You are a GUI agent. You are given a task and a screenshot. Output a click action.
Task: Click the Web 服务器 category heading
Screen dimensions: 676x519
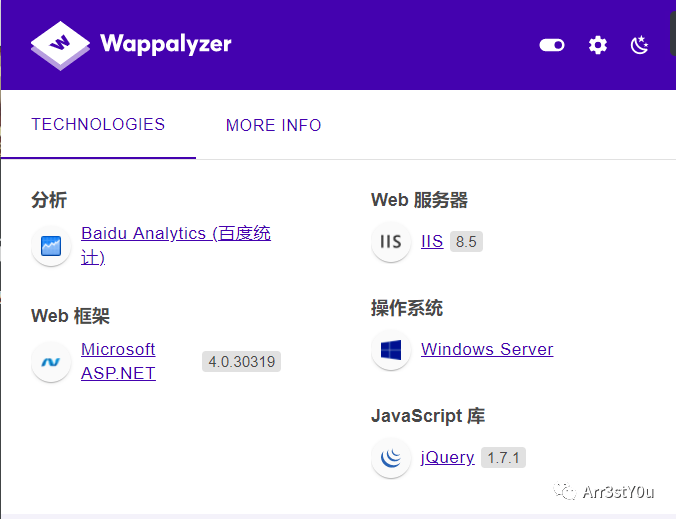coord(419,200)
